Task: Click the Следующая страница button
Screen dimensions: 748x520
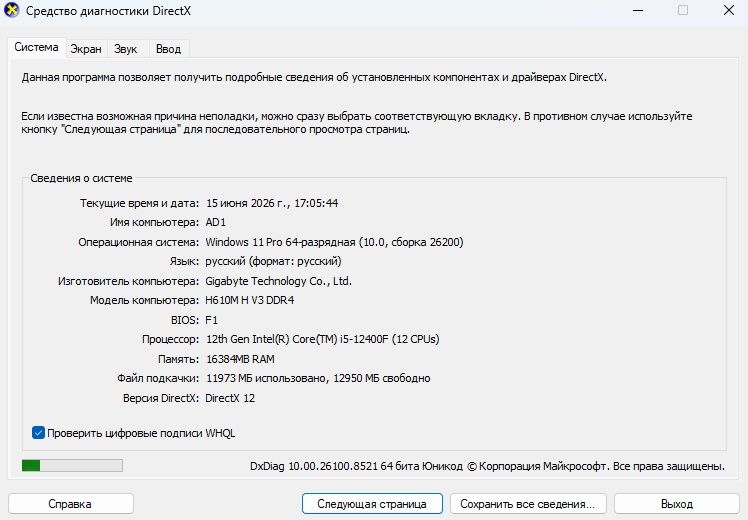Action: pos(372,504)
